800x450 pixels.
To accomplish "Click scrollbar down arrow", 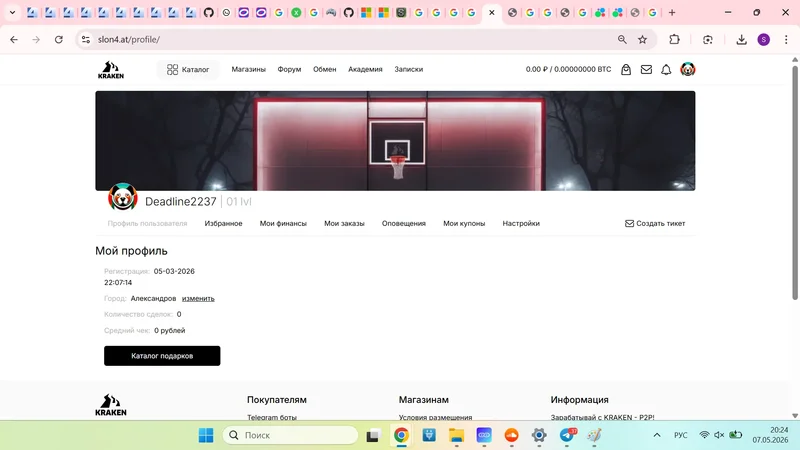I will click(795, 416).
